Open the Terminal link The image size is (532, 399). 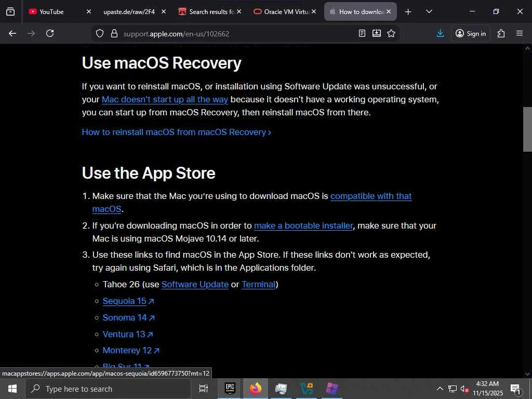coord(259,284)
